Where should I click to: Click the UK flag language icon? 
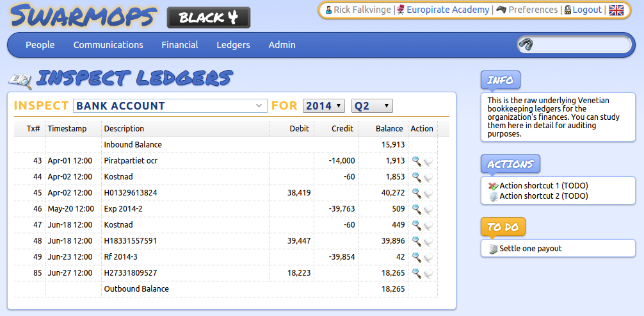click(616, 10)
